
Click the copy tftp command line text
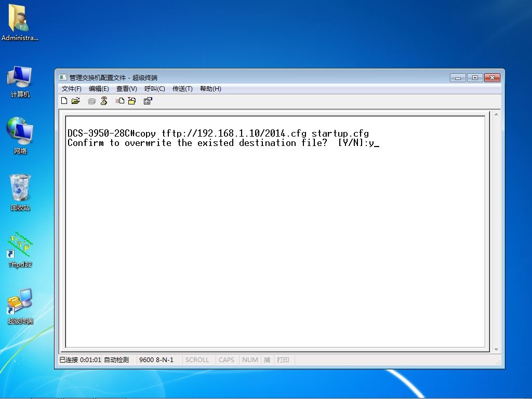tap(218, 134)
